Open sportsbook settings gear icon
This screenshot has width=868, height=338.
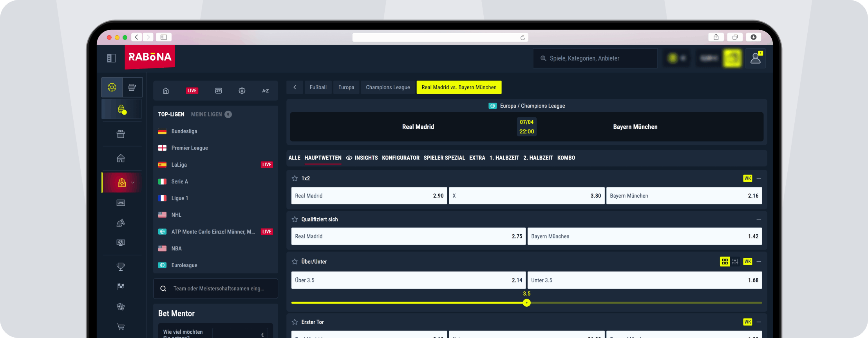pos(242,91)
